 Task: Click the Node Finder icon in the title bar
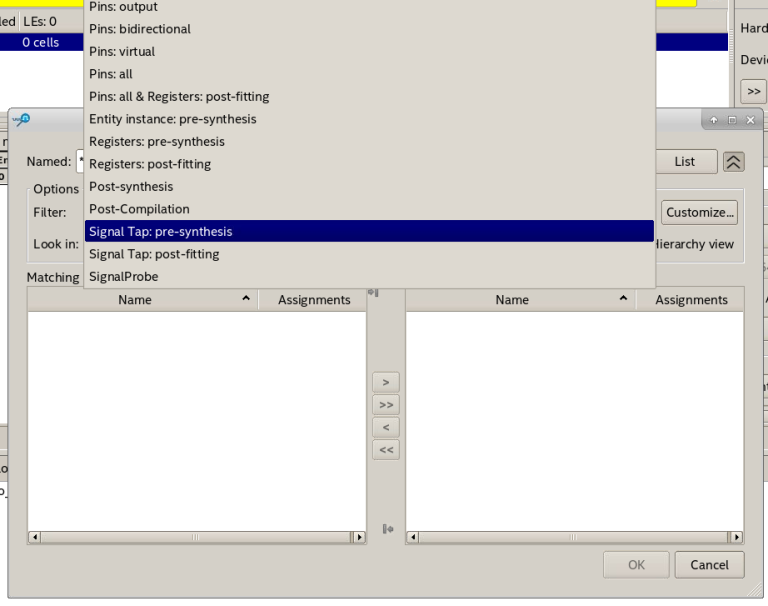point(21,120)
